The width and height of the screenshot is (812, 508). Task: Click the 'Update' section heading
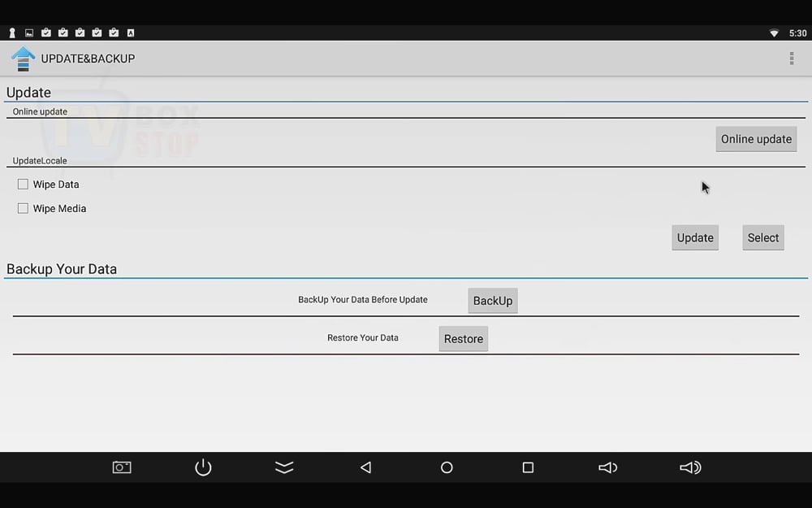pyautogui.click(x=28, y=93)
